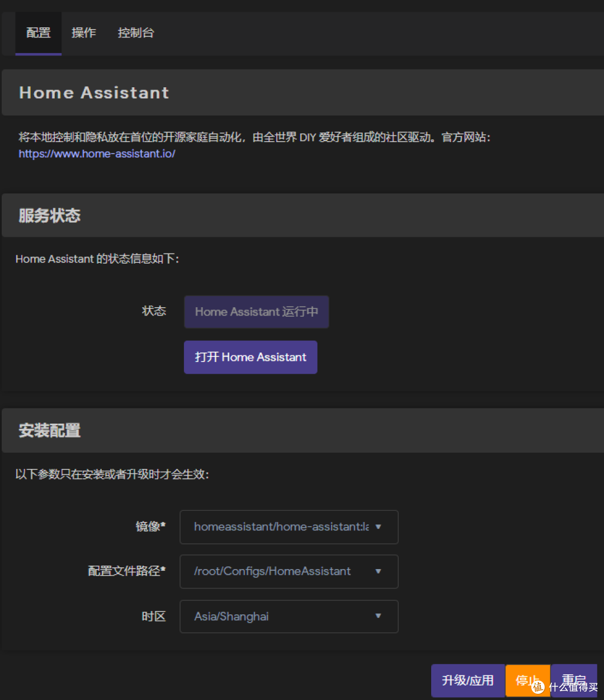Click the 镜像* label
604x700 pixels.
click(x=150, y=527)
